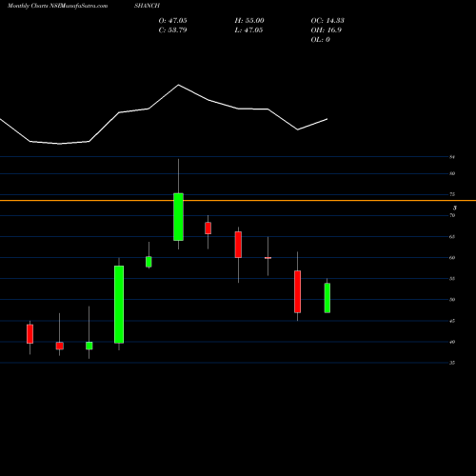
Task: Click the orange horizontal level line
Action: pyautogui.click(x=238, y=201)
